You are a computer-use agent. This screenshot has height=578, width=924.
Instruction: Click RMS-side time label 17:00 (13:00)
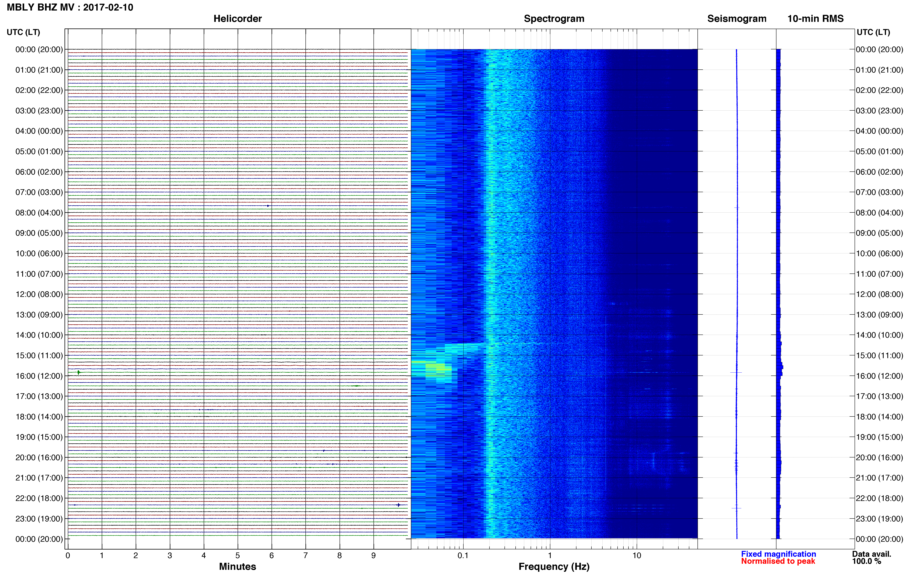pyautogui.click(x=879, y=396)
